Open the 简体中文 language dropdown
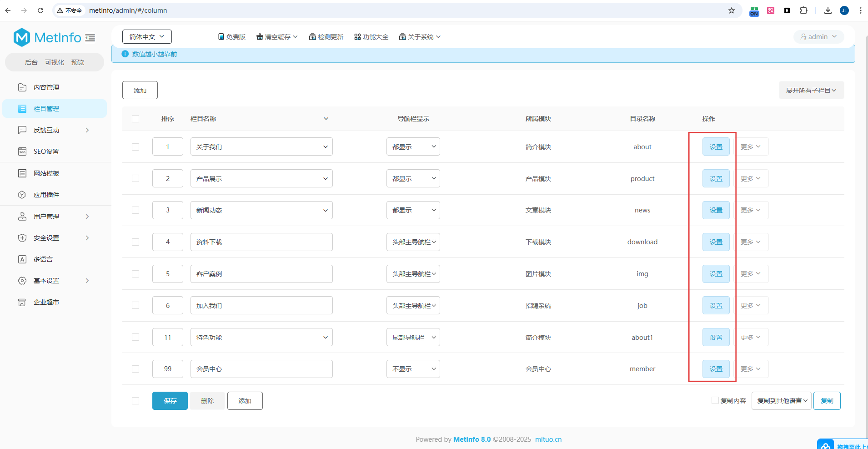The width and height of the screenshot is (868, 449). (147, 37)
